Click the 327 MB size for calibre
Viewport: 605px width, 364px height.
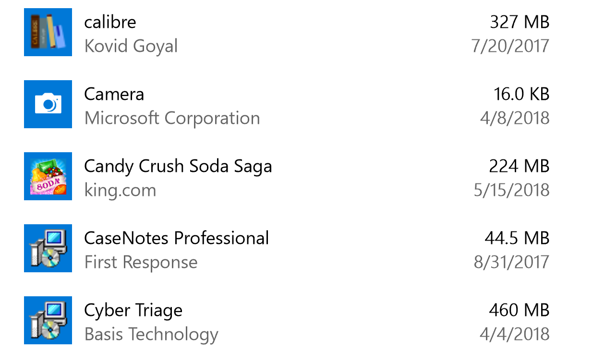pyautogui.click(x=519, y=22)
